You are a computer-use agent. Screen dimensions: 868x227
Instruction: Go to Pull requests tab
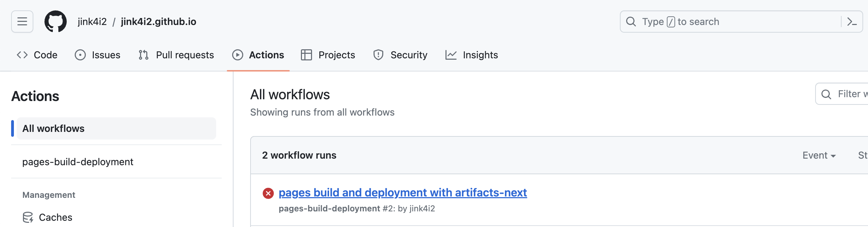[x=176, y=55]
